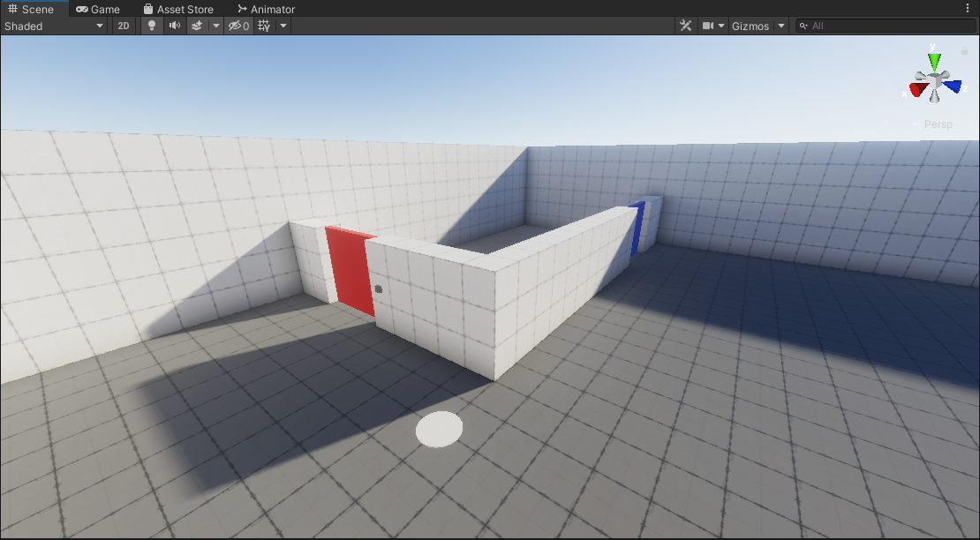Switch to the Asset Store tab

[x=178, y=9]
